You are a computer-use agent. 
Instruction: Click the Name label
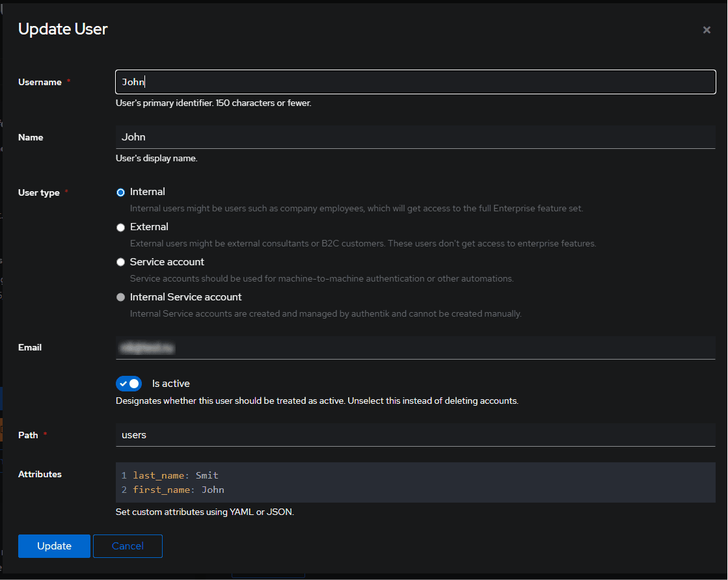point(31,137)
